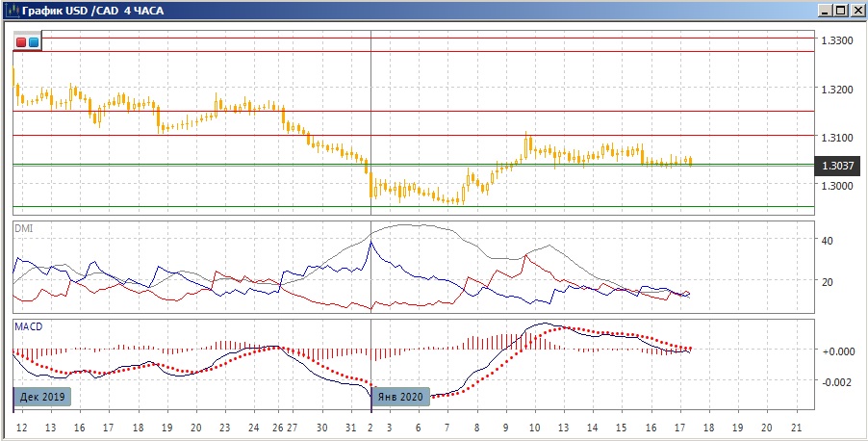Click the 1.3200 price axis label
The width and height of the screenshot is (868, 441).
click(837, 89)
